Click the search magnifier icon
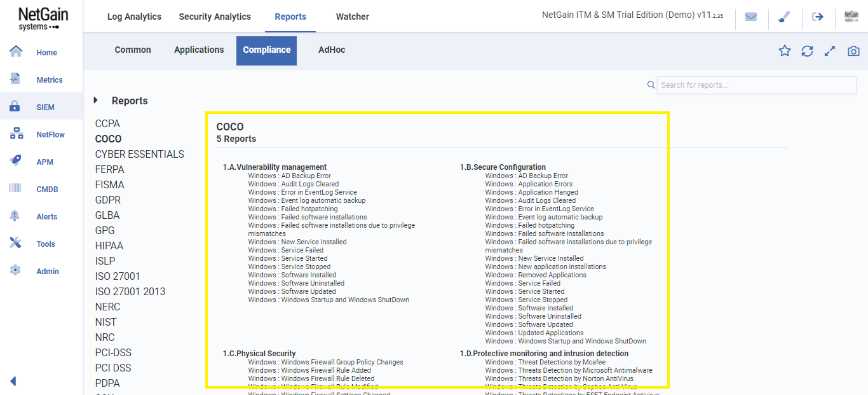 pyautogui.click(x=651, y=85)
